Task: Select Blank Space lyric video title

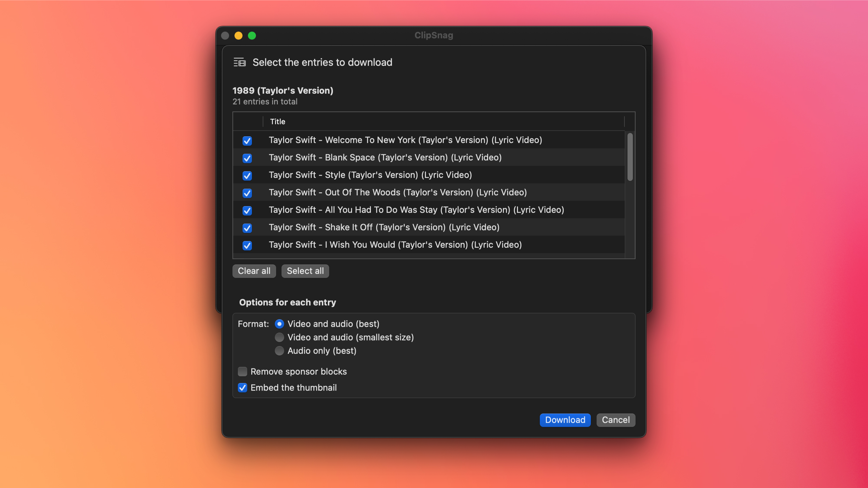Action: tap(385, 158)
